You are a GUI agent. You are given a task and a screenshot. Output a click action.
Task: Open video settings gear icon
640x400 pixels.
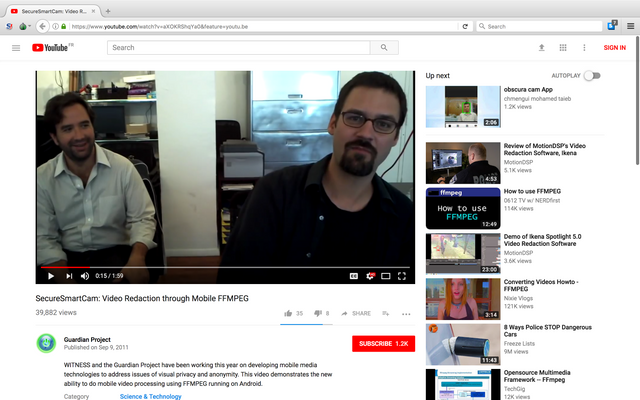370,276
